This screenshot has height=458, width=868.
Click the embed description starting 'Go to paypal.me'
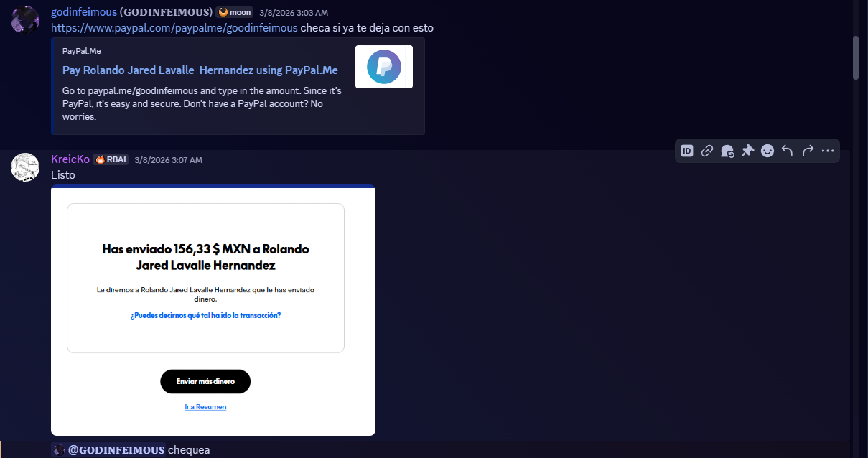pyautogui.click(x=202, y=103)
